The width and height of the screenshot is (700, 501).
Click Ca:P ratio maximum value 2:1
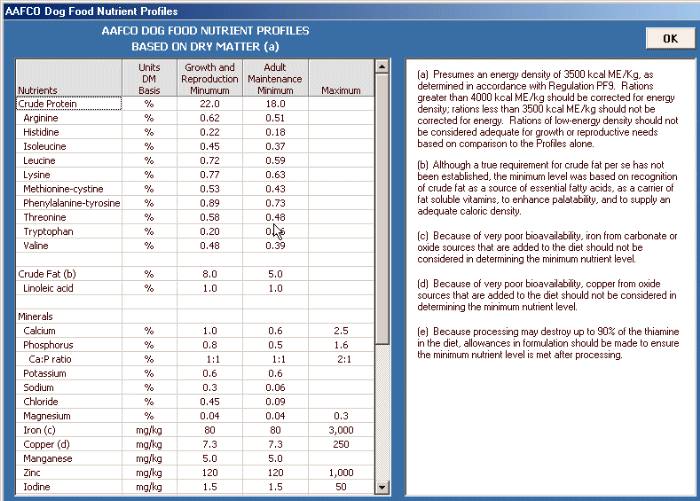tap(344, 359)
